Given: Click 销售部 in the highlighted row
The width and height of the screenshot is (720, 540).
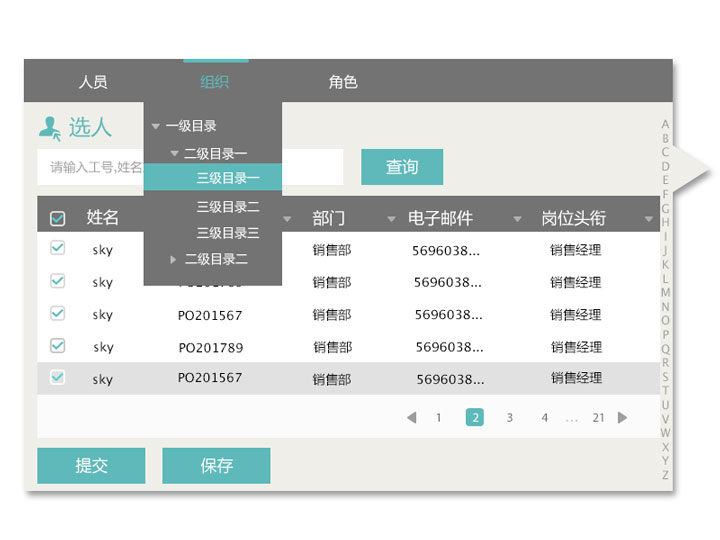Looking at the screenshot, I should tap(332, 379).
